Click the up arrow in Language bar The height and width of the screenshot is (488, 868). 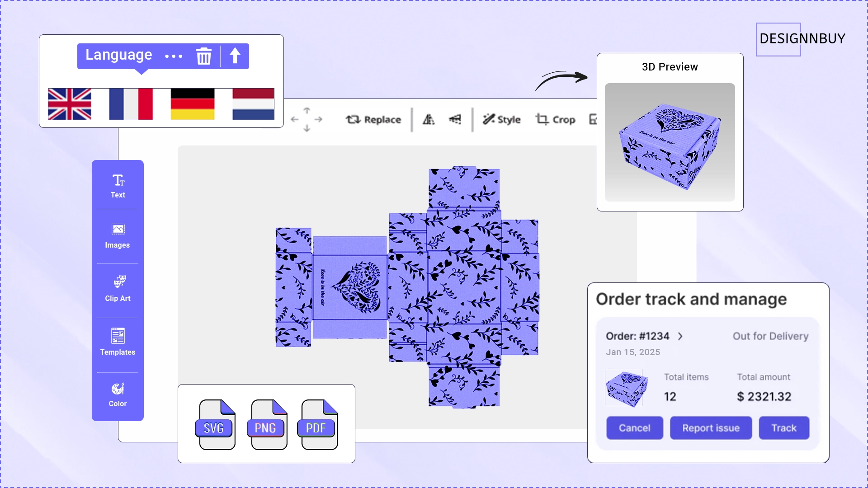pos(235,56)
